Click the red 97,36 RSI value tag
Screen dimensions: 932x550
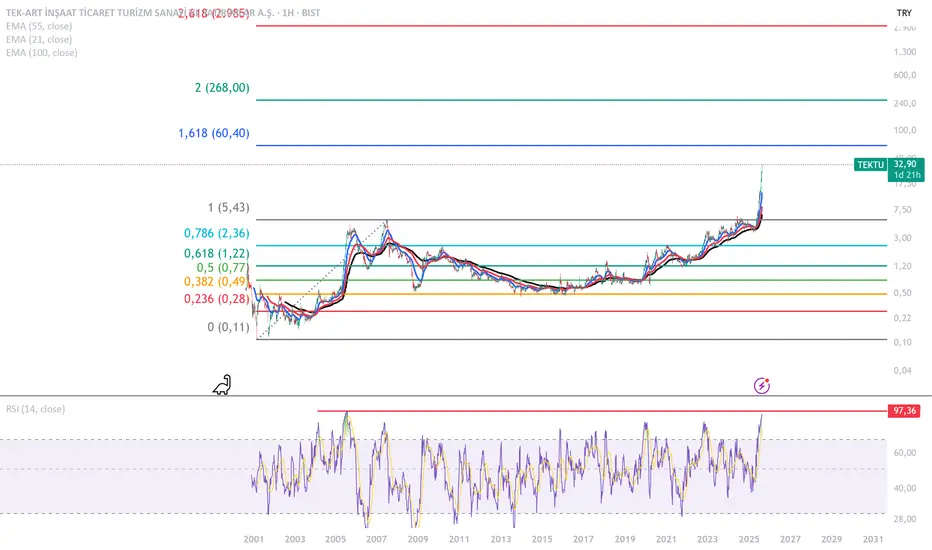pyautogui.click(x=905, y=410)
